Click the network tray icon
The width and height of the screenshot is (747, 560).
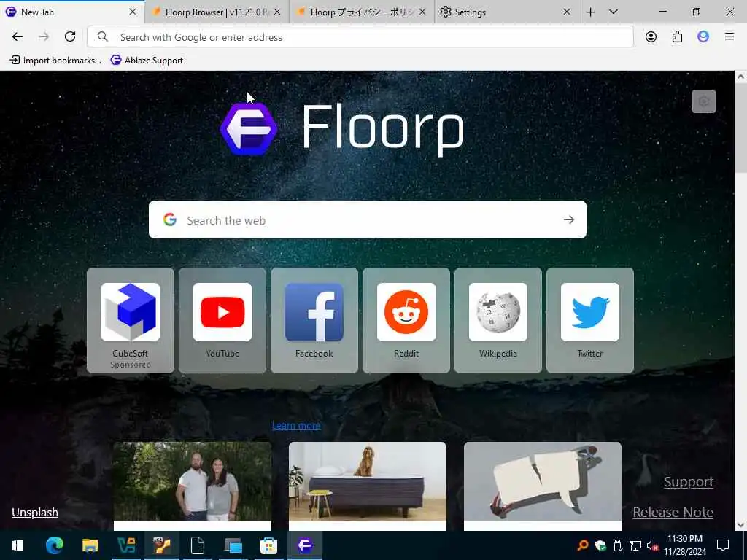(x=635, y=545)
